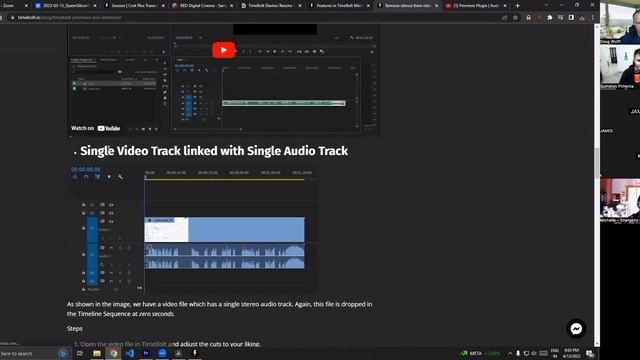Open Visual Studio Code from taskbar
This screenshot has height=360, width=640.
[129, 353]
